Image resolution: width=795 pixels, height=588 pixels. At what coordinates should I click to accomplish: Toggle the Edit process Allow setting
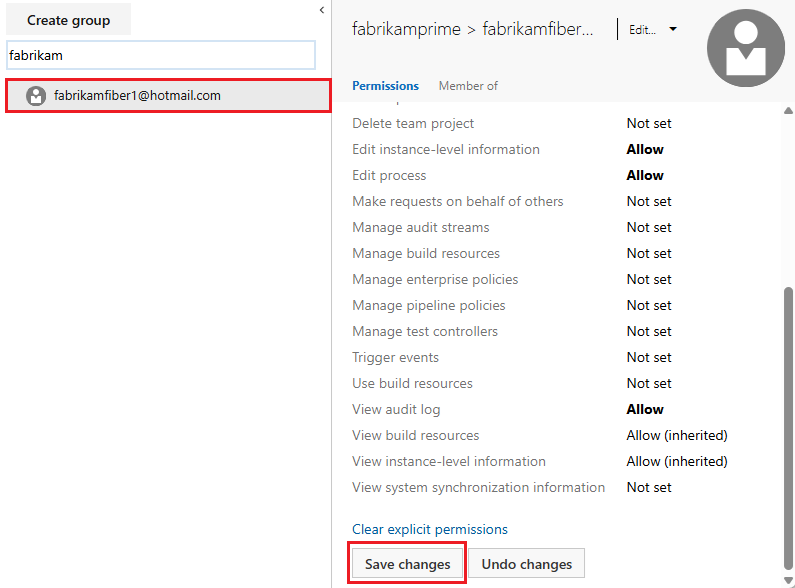[645, 175]
